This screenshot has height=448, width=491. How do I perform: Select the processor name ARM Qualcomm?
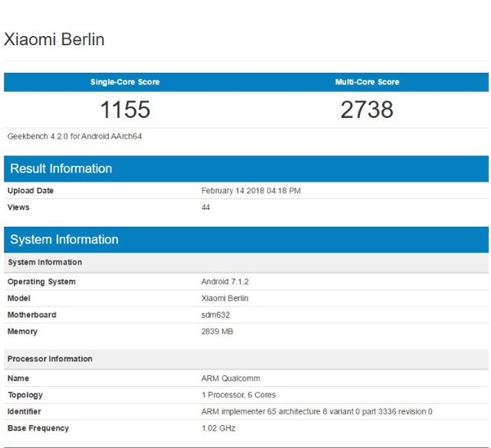click(230, 378)
